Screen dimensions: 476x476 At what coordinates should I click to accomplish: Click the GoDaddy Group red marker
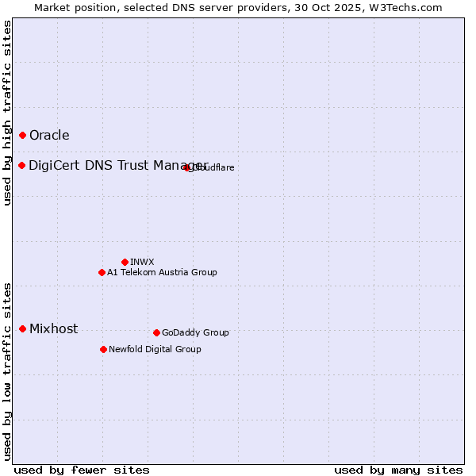pyautogui.click(x=156, y=332)
